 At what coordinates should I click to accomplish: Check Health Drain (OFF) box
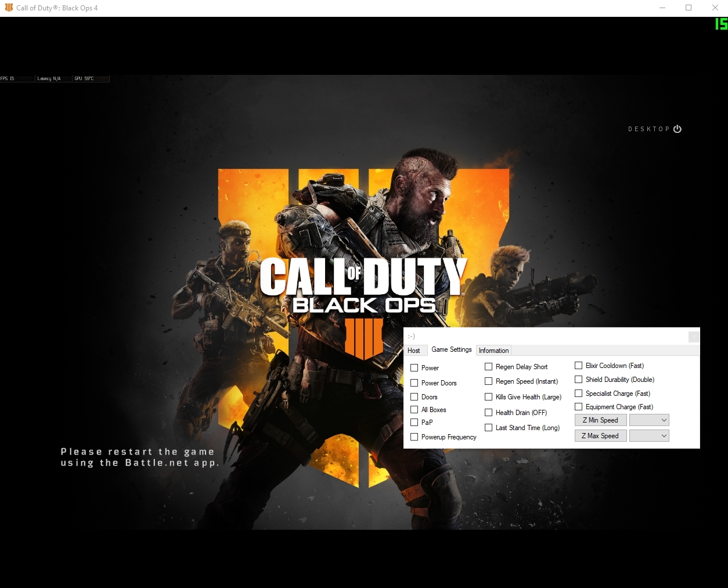tap(489, 413)
